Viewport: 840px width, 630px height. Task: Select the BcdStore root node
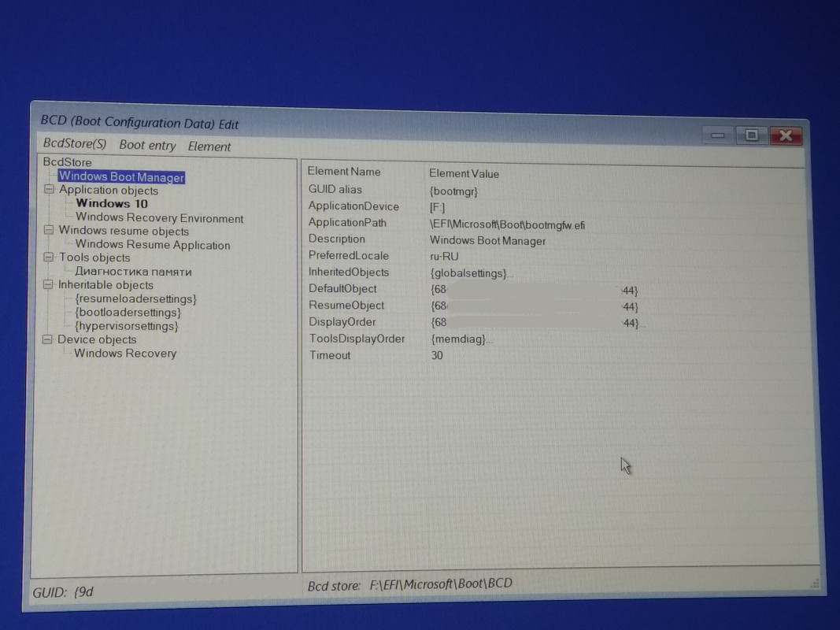[67, 161]
